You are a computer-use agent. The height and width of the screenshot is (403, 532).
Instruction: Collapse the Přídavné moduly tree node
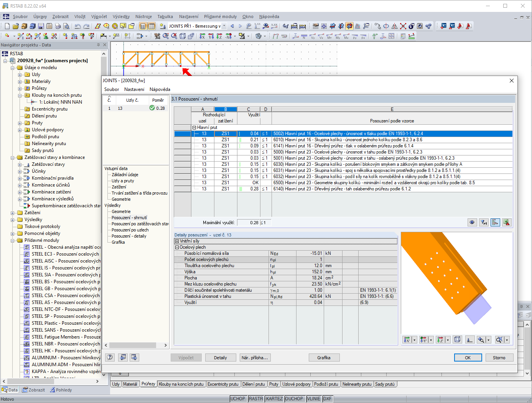pyautogui.click(x=13, y=240)
